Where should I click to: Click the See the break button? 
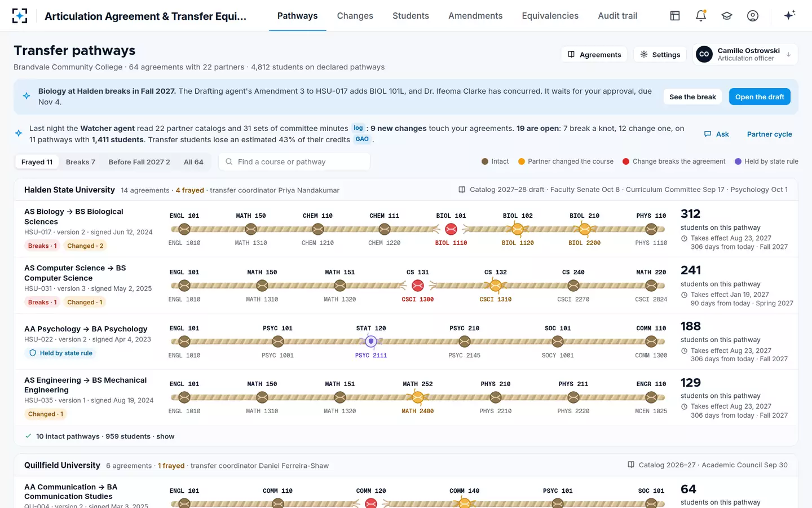pos(692,97)
